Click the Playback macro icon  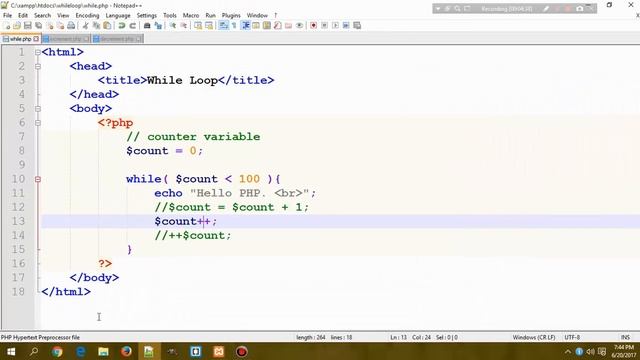(x=336, y=26)
